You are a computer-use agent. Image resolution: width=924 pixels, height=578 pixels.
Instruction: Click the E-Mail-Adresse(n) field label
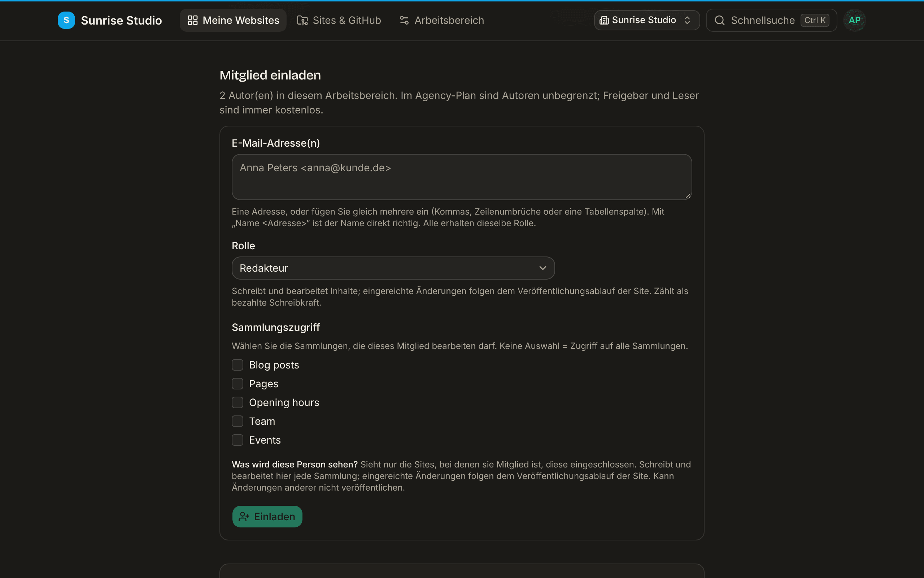click(x=276, y=143)
